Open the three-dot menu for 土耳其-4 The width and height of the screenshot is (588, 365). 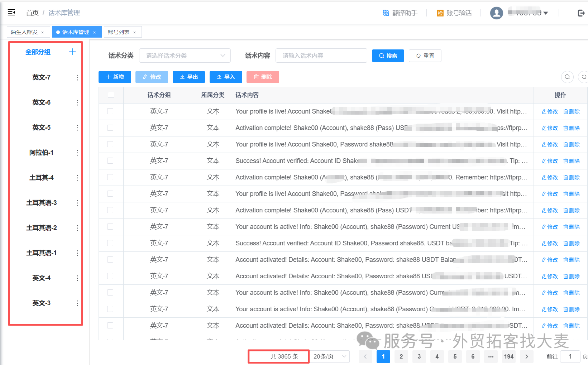point(77,178)
